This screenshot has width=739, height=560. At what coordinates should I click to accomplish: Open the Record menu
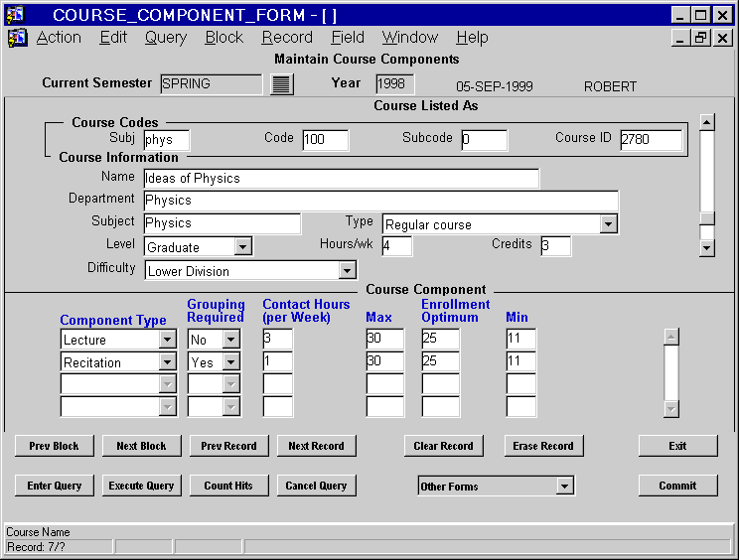click(x=287, y=37)
